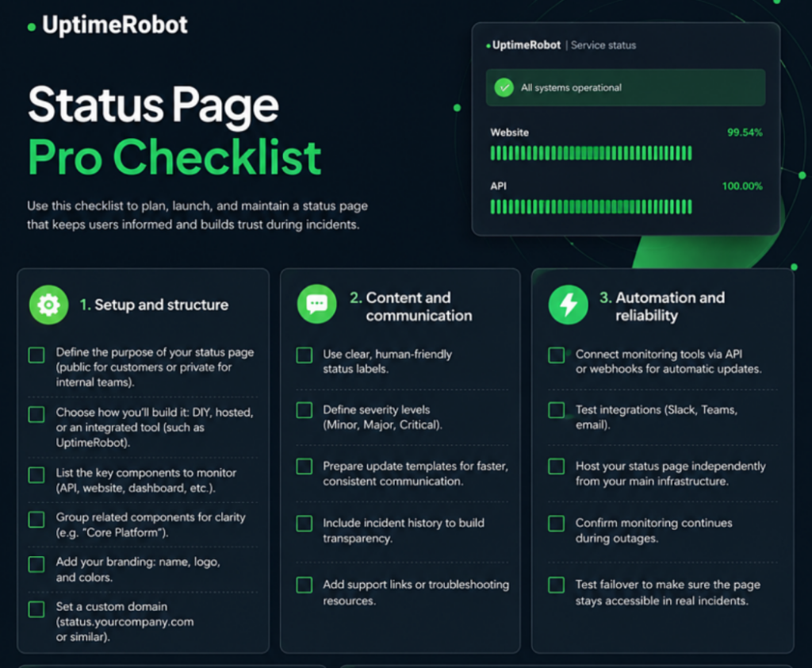Click the 'Service status' header text
Screen dimensions: 812x668
(603, 45)
